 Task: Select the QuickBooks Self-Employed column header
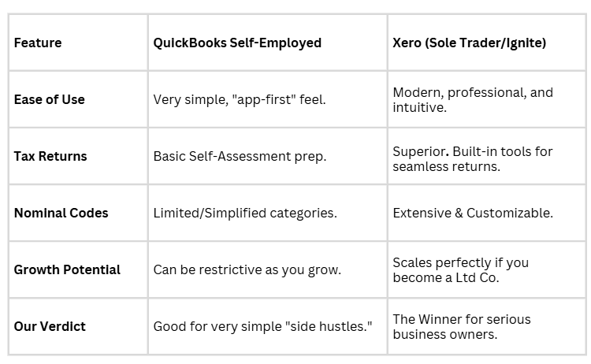[237, 43]
